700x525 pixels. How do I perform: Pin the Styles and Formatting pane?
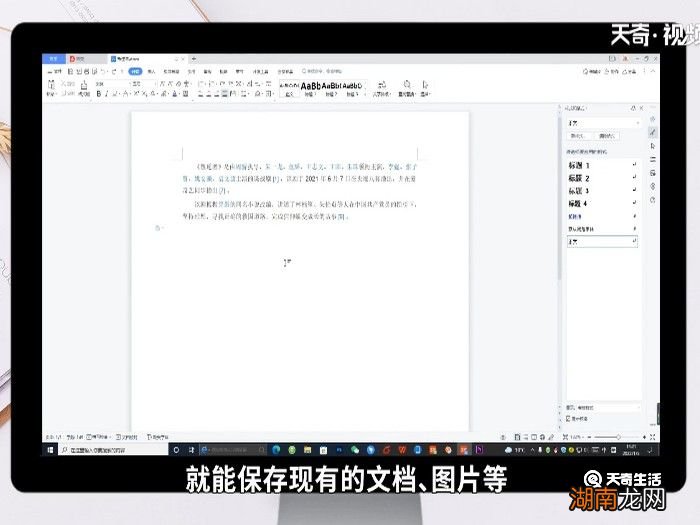pos(633,108)
